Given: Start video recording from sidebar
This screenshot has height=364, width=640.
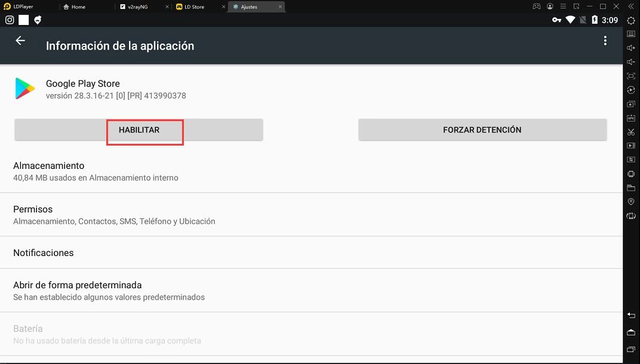Looking at the screenshot, I should pyautogui.click(x=630, y=146).
